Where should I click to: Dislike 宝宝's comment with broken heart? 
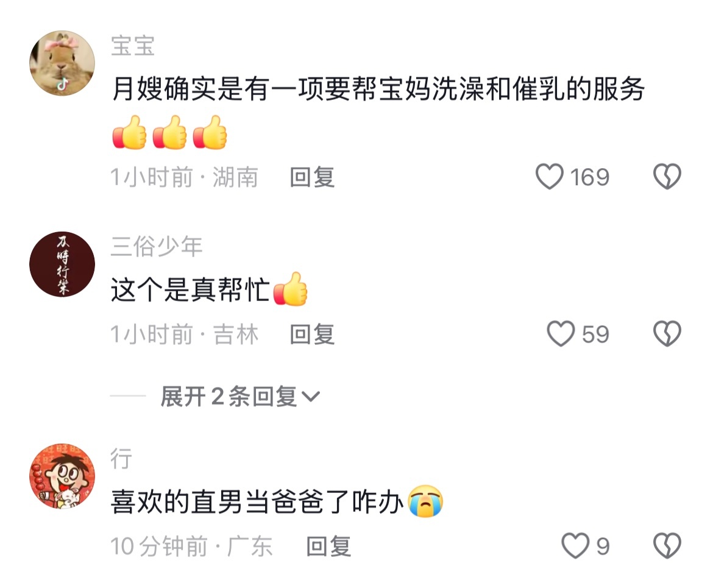[667, 177]
